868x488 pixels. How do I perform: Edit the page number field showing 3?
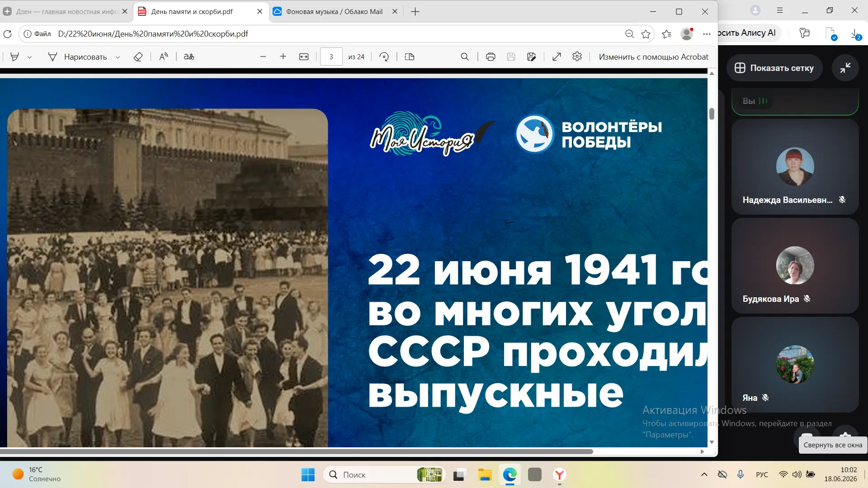(x=331, y=57)
